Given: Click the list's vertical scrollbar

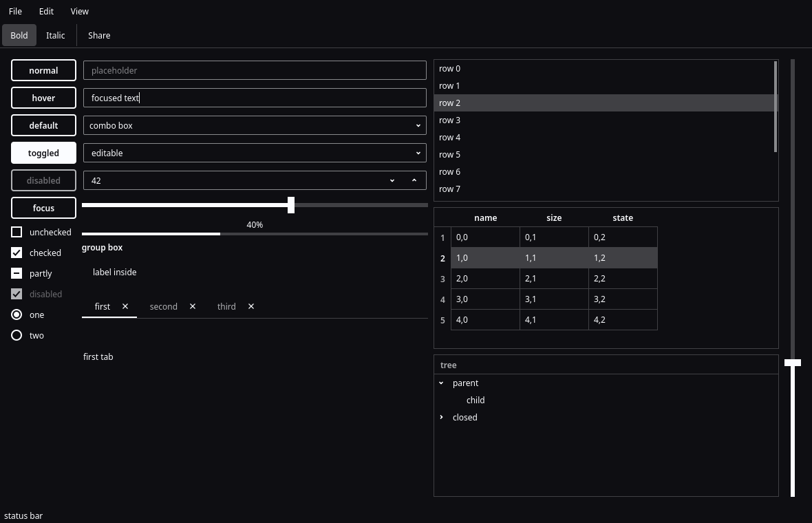Looking at the screenshot, I should (x=776, y=107).
